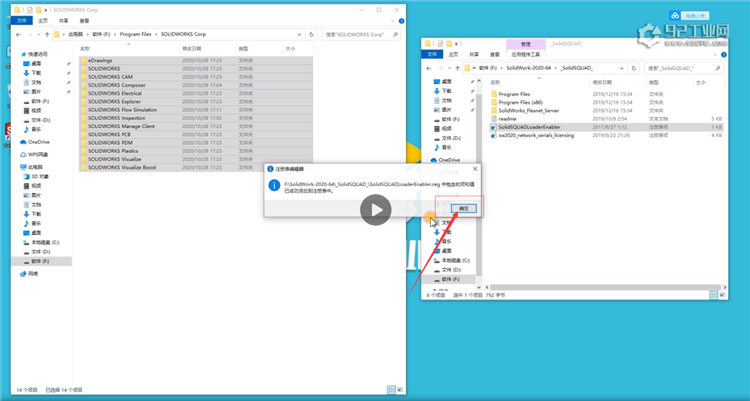750x401 pixels.
Task: Select the SOLIDWORKS Plastics folder icon
Action: click(83, 151)
